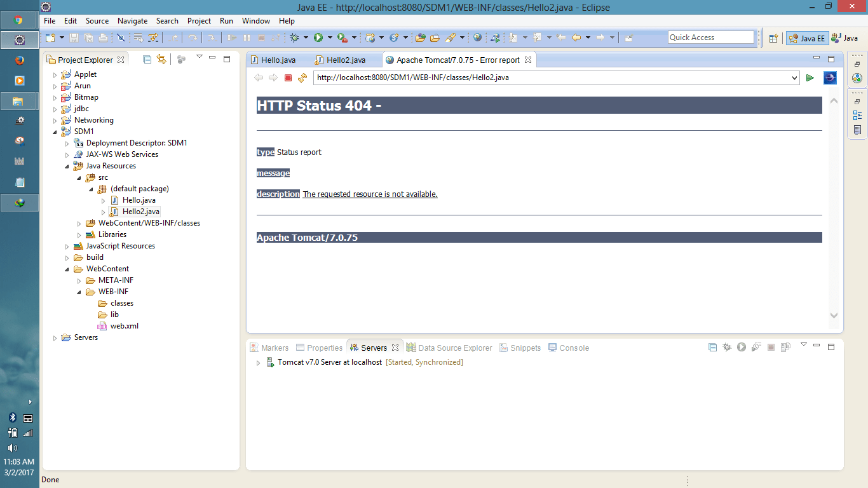Viewport: 868px width, 488px height.
Task: Click the green Go arrow beside URL field
Action: [810, 78]
